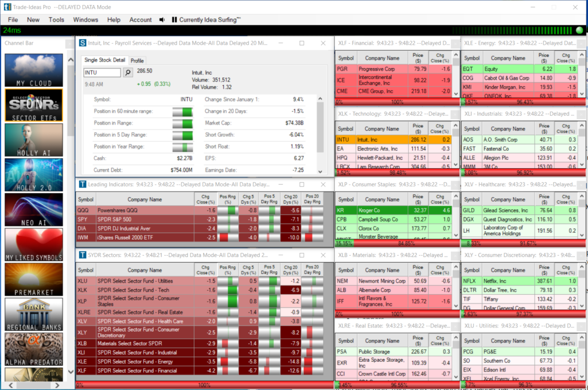588x390 pixels.
Task: Click the AOS A.O. Smith Corp row
Action: (x=520, y=140)
